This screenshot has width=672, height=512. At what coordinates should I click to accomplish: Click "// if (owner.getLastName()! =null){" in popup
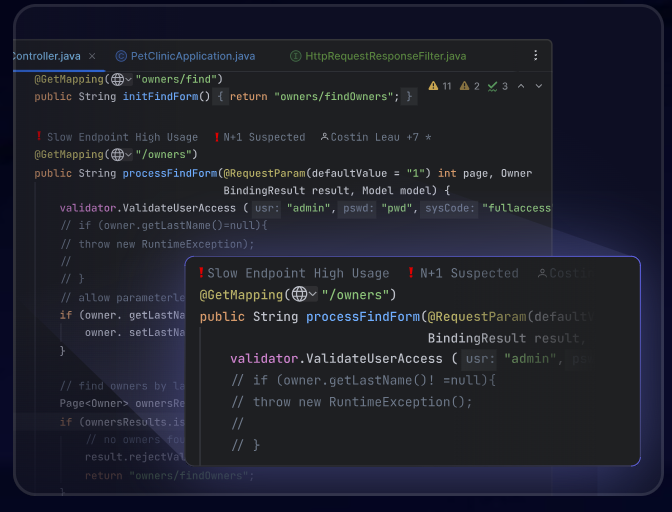click(x=363, y=380)
